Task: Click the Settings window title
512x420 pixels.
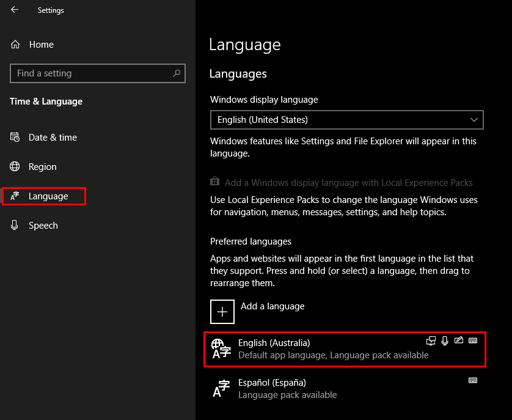Action: tap(51, 10)
